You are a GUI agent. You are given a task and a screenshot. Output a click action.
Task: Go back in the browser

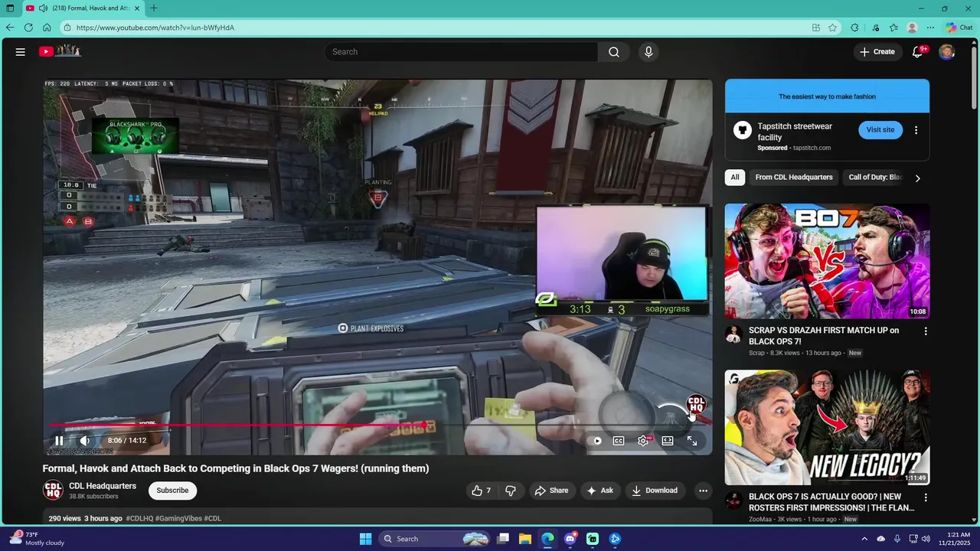pos(10,28)
